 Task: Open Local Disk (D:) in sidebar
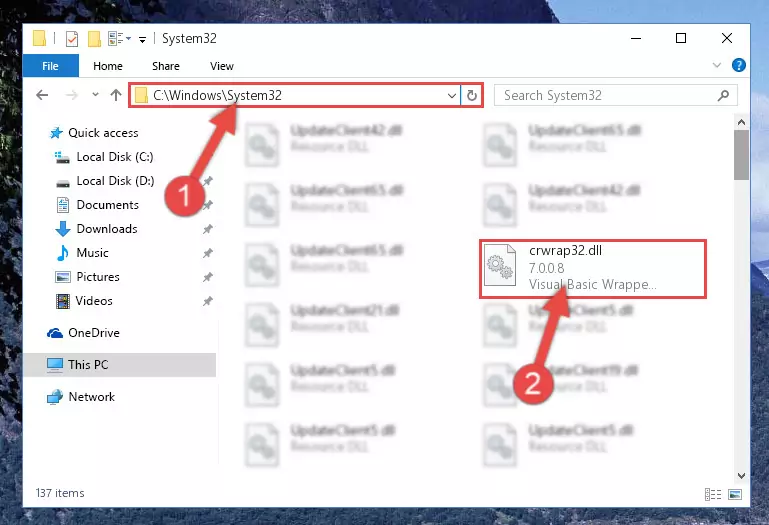[x=115, y=181]
